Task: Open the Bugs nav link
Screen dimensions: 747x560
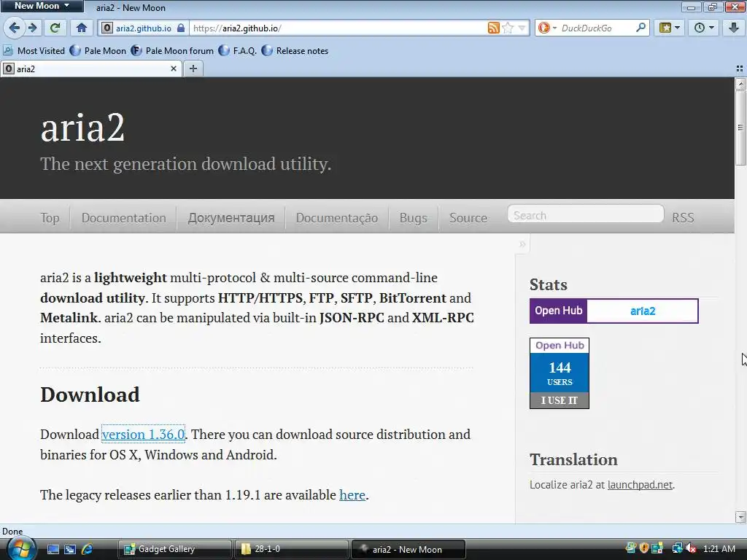Action: tap(413, 217)
